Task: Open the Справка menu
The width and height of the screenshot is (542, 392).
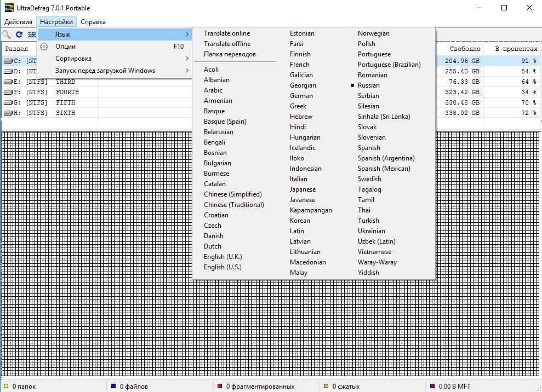Action: point(93,22)
